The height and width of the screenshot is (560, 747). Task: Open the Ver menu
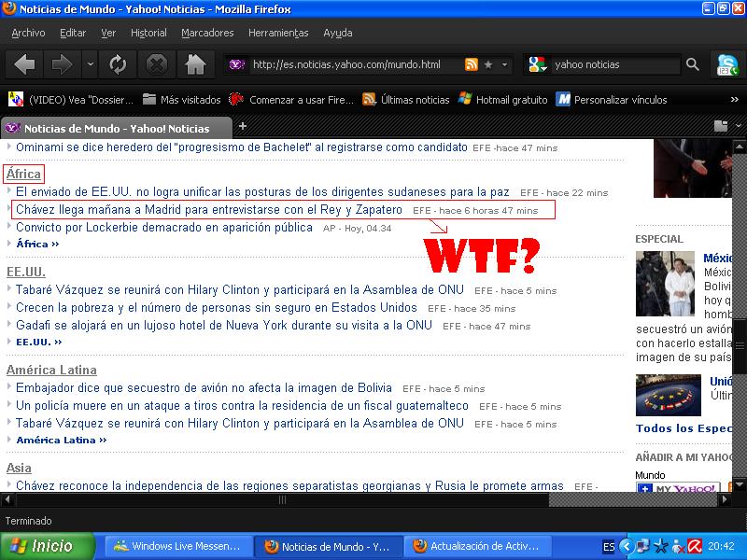click(x=108, y=33)
